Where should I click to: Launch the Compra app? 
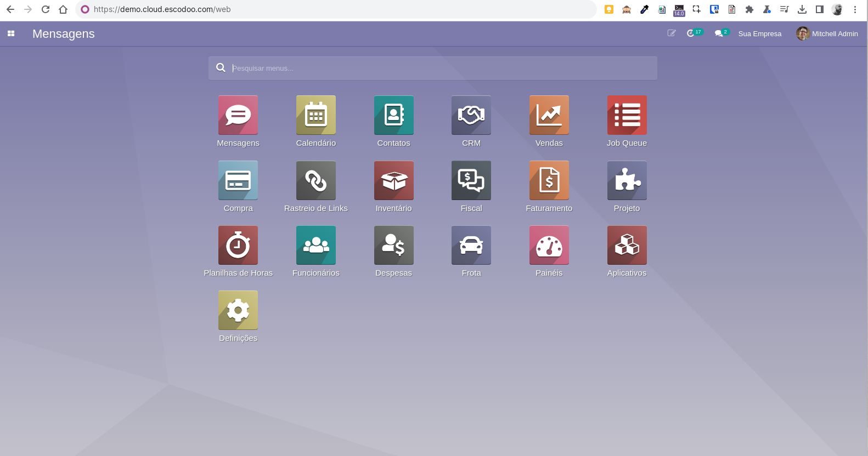pyautogui.click(x=238, y=180)
